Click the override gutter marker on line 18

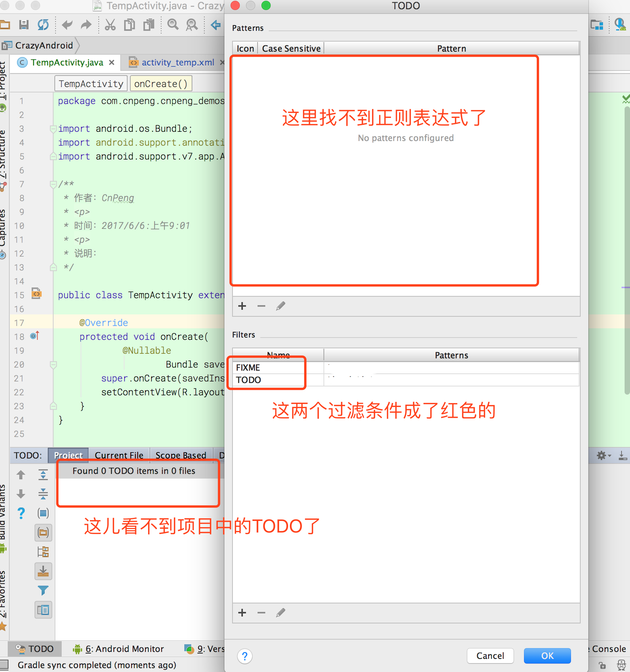35,336
